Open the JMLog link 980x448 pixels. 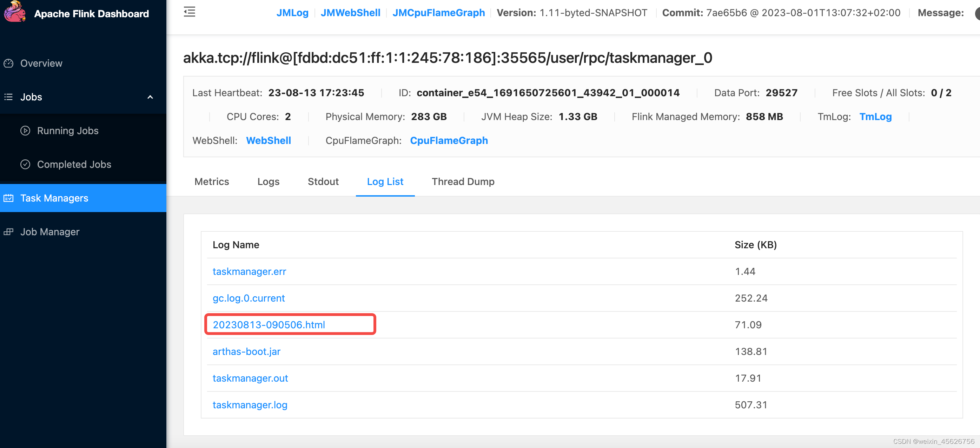292,13
